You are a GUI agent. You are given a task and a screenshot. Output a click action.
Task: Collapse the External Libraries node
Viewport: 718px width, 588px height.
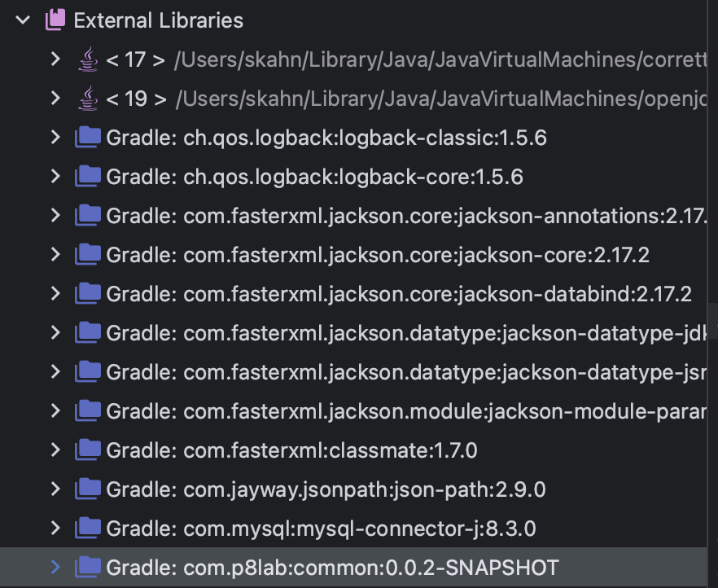coord(23,20)
